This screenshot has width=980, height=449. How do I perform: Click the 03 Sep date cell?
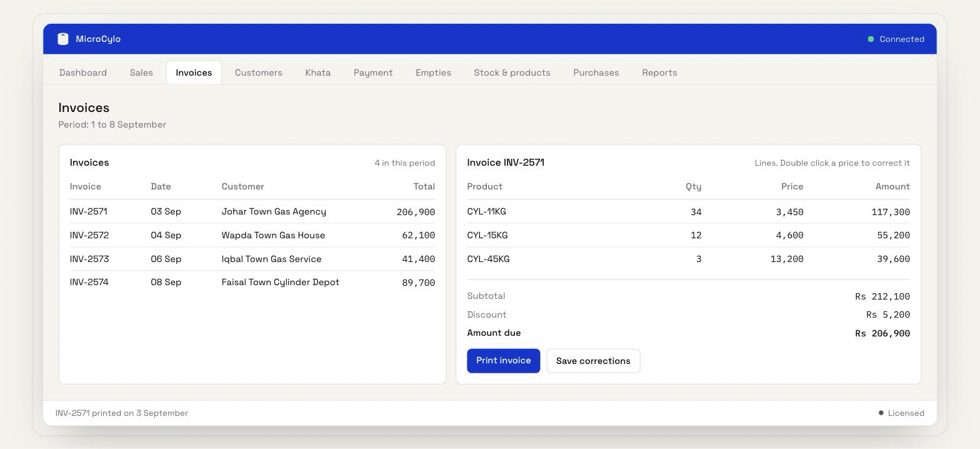(166, 211)
